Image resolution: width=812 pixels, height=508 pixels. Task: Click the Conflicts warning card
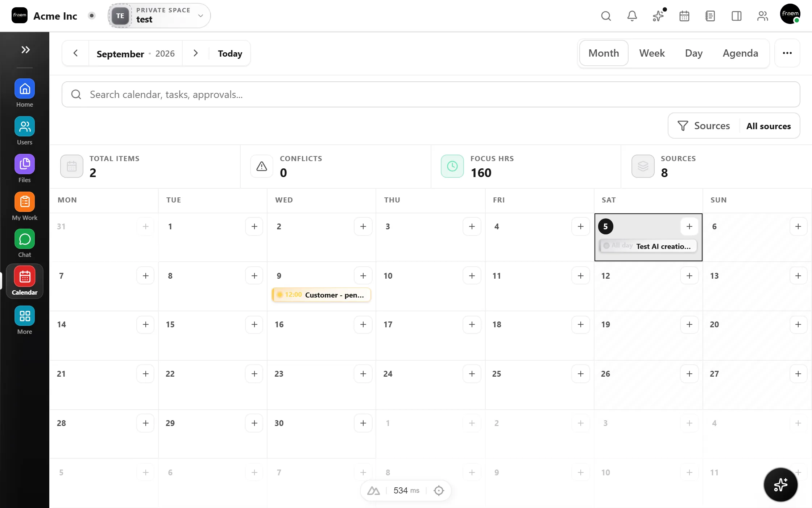coord(335,166)
